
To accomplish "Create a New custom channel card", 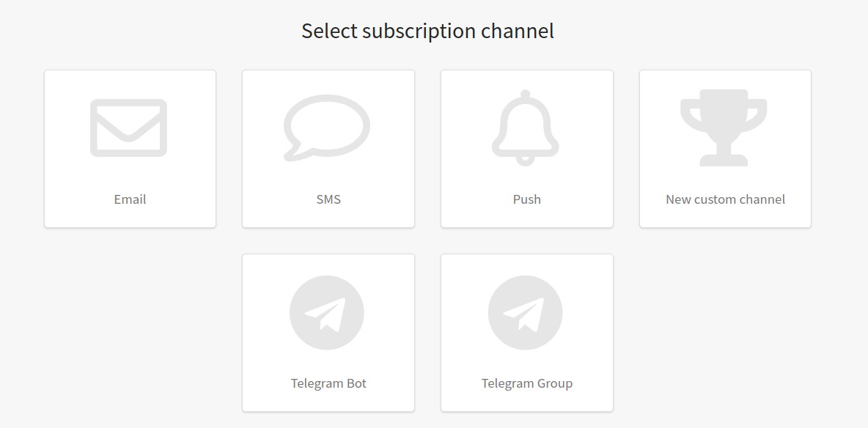I will pyautogui.click(x=725, y=148).
